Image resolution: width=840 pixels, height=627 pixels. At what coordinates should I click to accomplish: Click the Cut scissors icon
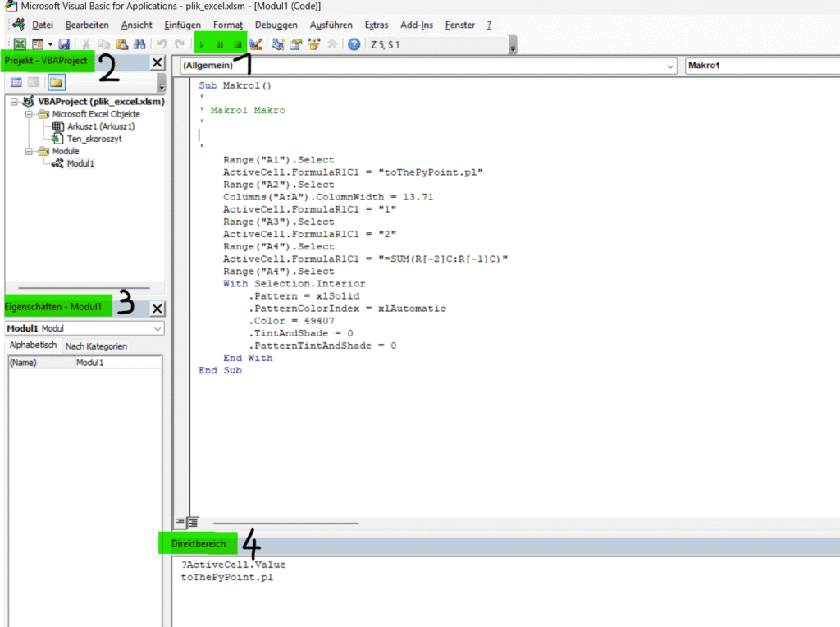point(85,44)
